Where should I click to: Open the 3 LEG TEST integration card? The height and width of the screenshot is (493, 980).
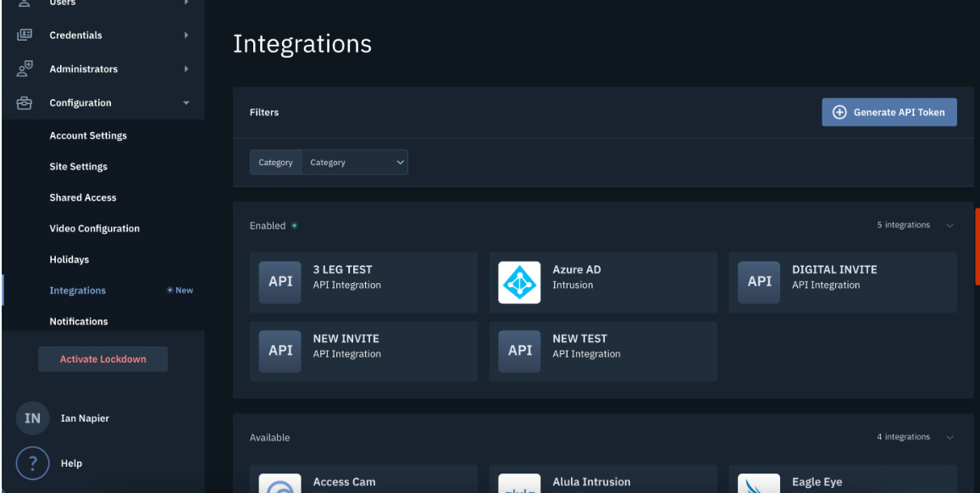click(363, 282)
